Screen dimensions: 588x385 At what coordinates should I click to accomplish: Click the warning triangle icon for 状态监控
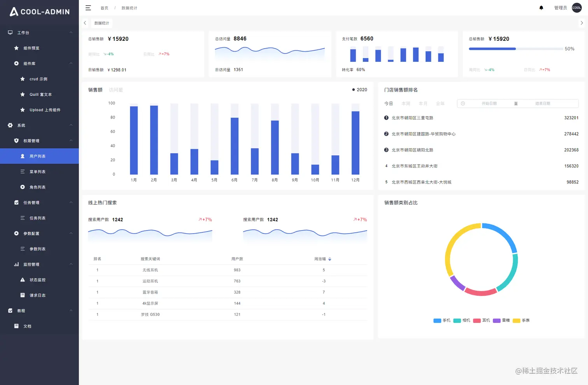(x=23, y=280)
